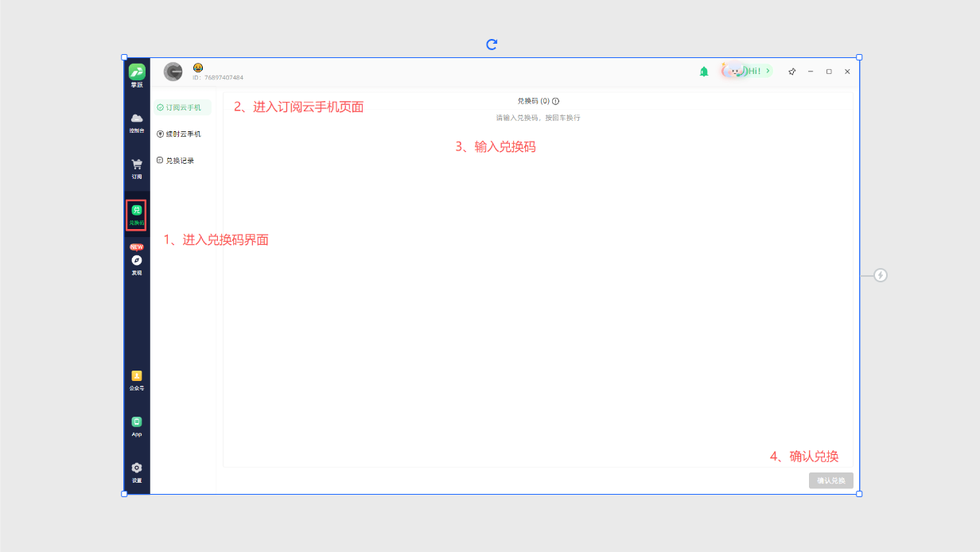Click the lightning bolt interaction handle
Screen dimensions: 980x552
[881, 275]
